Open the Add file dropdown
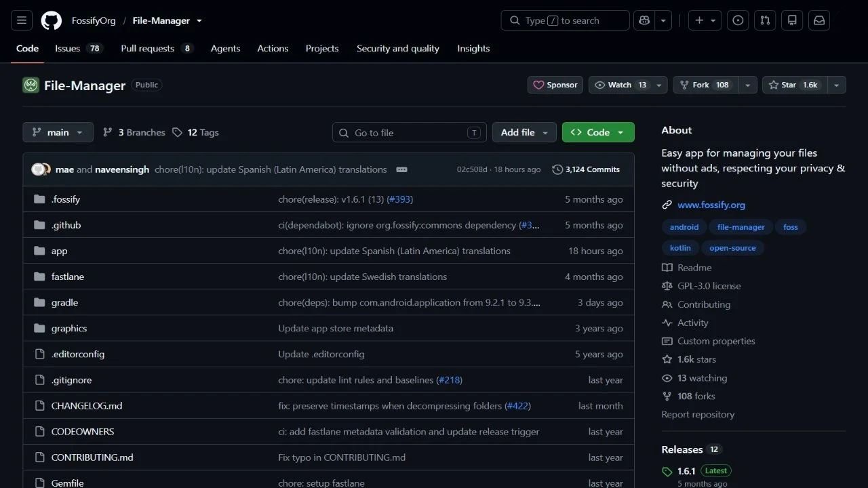Screen dimensions: 868x488 pyautogui.click(x=524, y=132)
